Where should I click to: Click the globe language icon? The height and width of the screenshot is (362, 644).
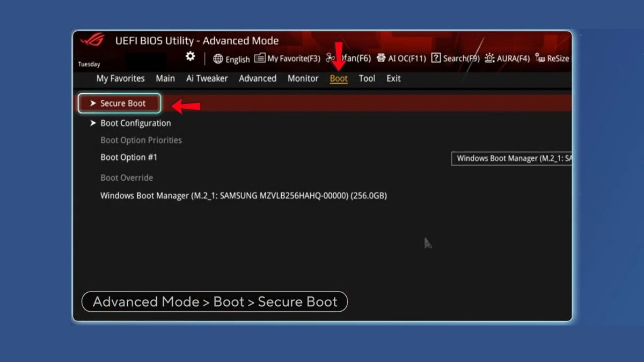pyautogui.click(x=218, y=59)
